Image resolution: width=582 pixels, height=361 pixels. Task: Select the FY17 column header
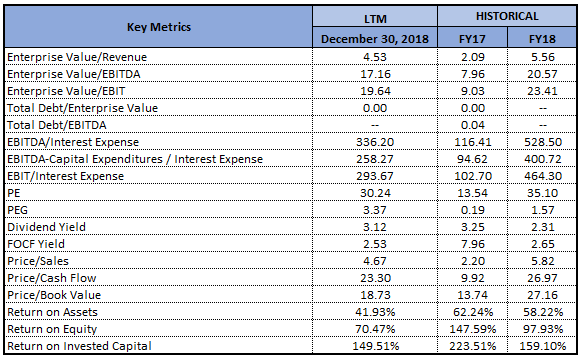coord(472,39)
